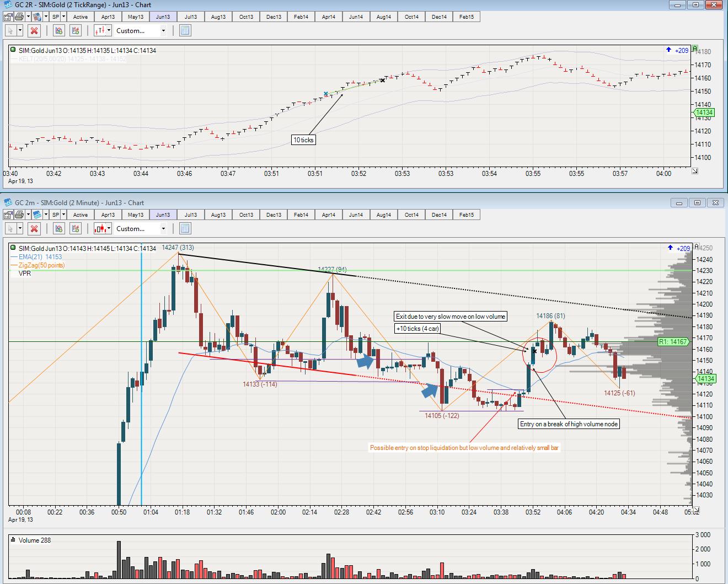Open chart properties in GC 2m window

point(8,215)
